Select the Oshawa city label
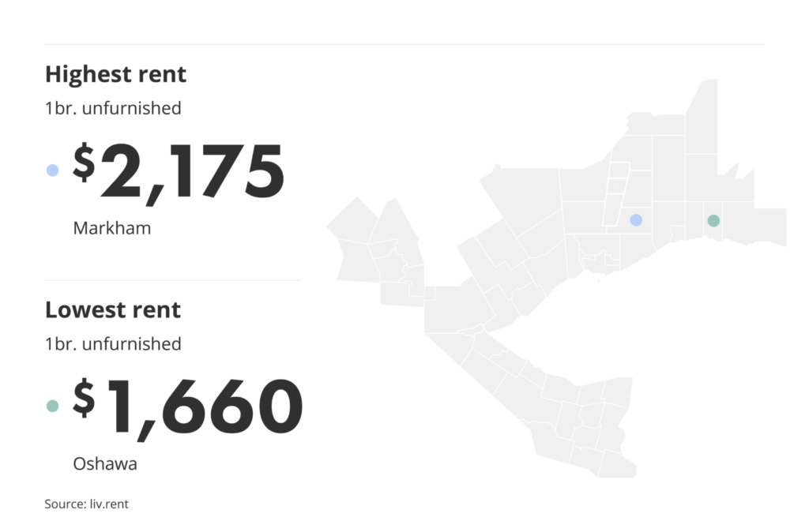This screenshot has height=532, width=809. point(105,463)
